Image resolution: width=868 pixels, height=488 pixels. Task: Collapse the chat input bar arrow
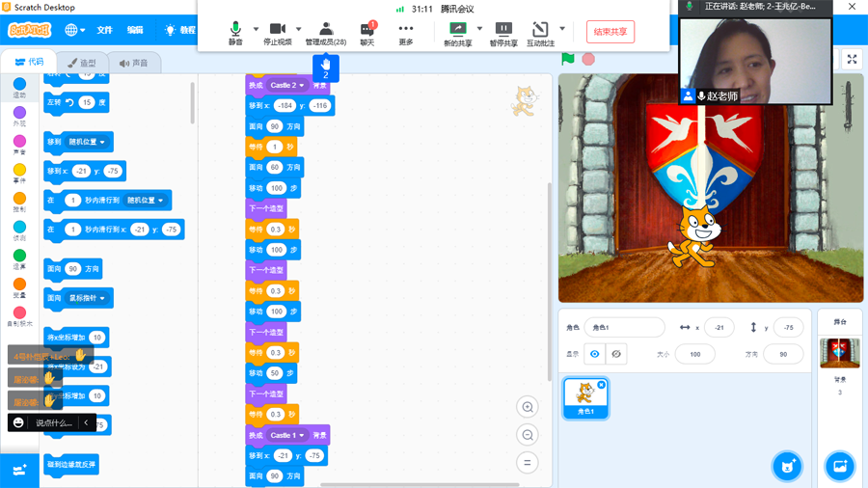pos(87,422)
